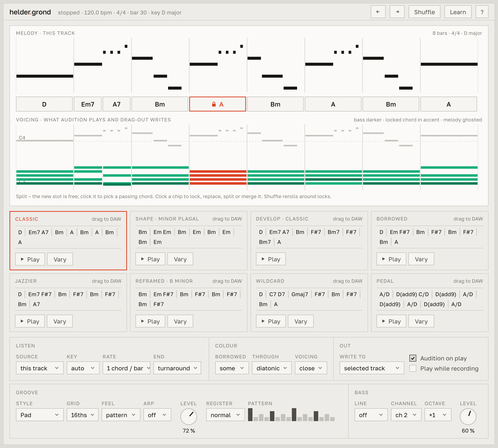Viewport: 498px width, 448px height.
Task: Open the Register dropdown set to normal
Action: (x=226, y=415)
